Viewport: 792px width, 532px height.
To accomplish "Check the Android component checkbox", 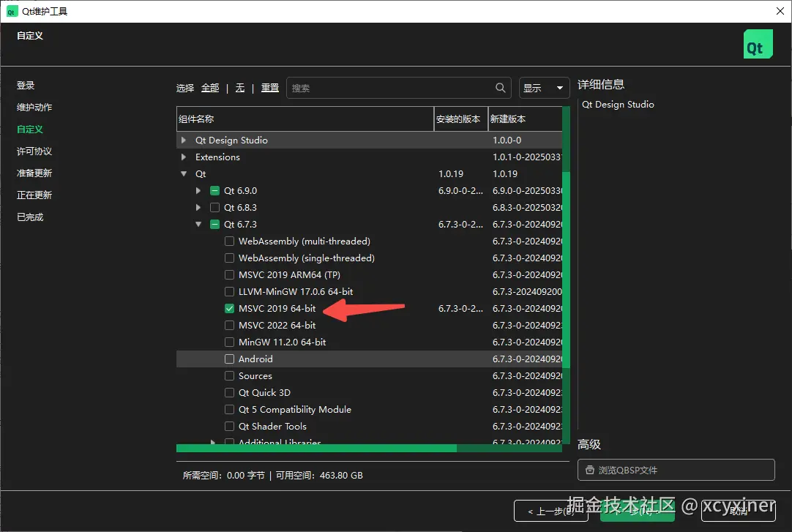I will point(229,359).
